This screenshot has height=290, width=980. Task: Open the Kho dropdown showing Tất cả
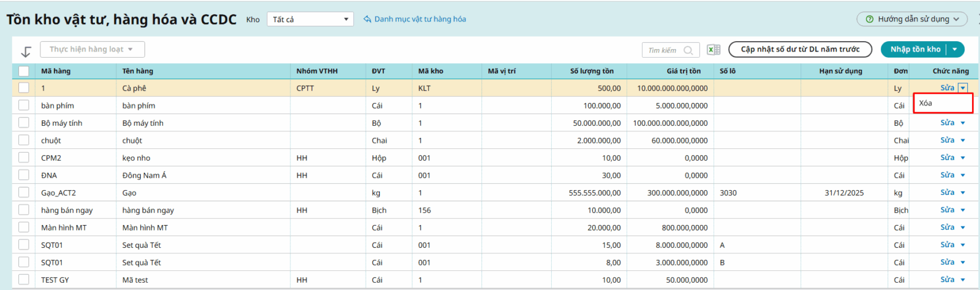[x=310, y=19]
